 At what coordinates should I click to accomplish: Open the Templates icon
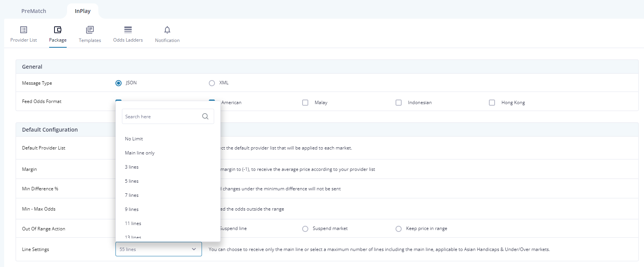(90, 30)
